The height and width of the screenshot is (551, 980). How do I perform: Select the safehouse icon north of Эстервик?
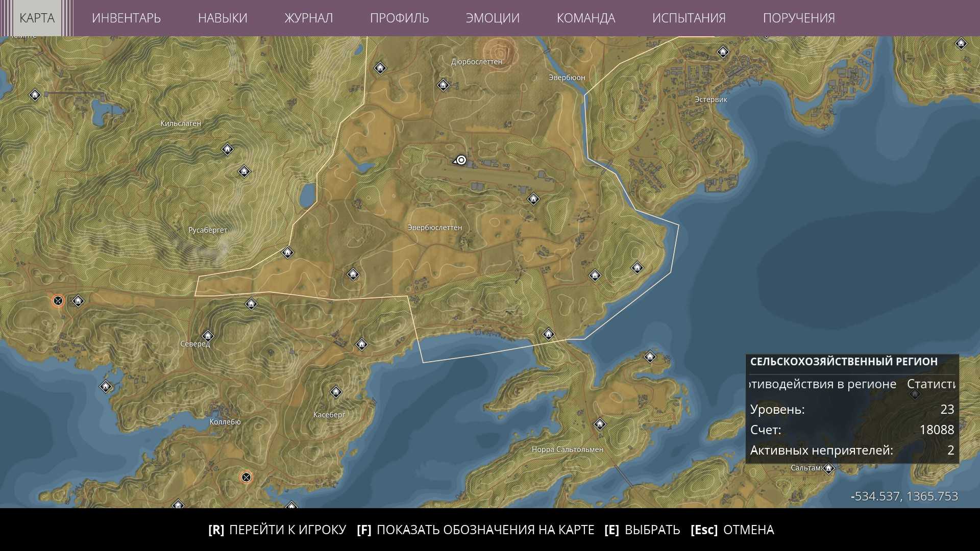click(722, 52)
